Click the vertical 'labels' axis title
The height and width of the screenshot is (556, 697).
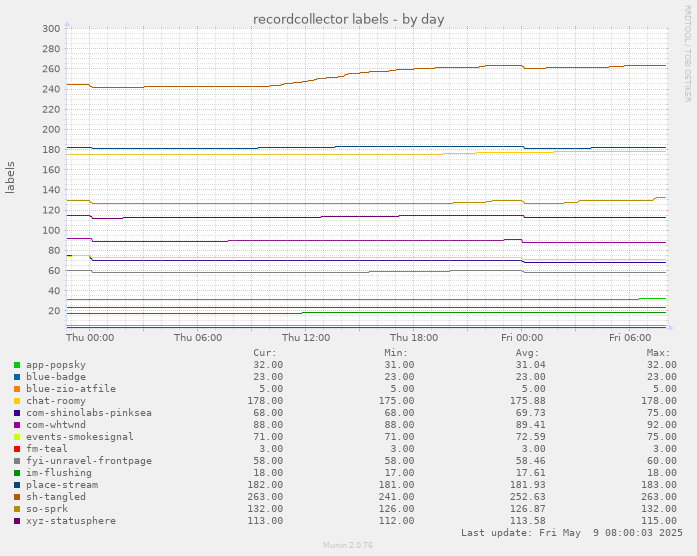tap(10, 177)
